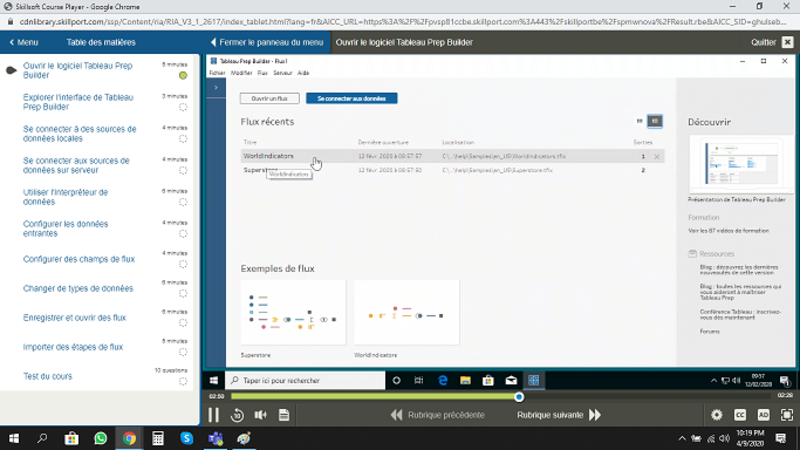800x450 pixels.
Task: Open Présentation de Tableau Prep Builder thumbnail
Action: coord(741,164)
